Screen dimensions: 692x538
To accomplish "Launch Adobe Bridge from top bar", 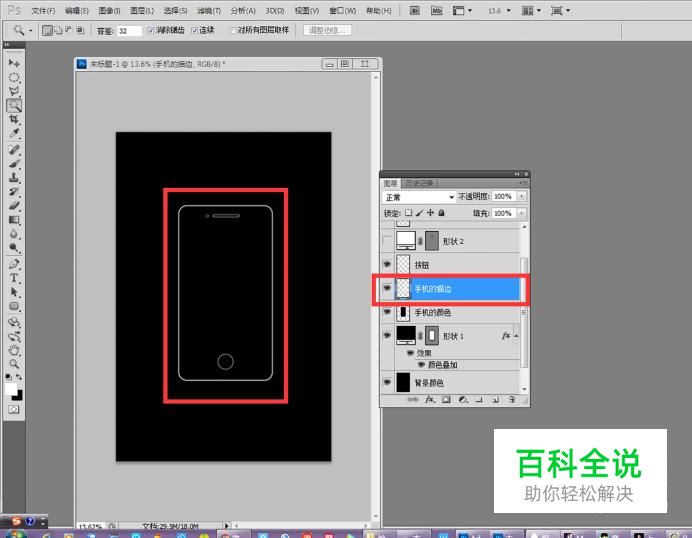I will click(414, 10).
